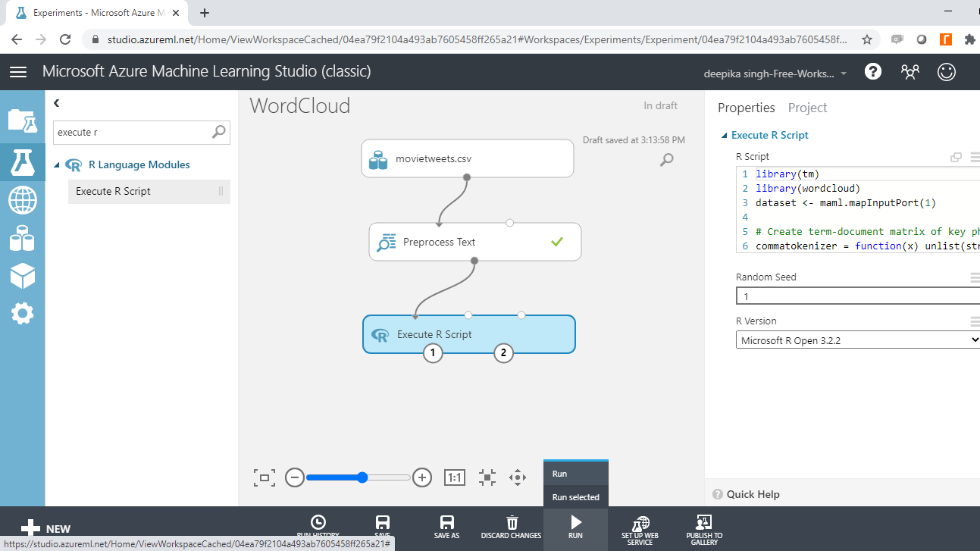Click output port 2 of Execute R Script
This screenshot has height=551, width=980.
point(503,352)
